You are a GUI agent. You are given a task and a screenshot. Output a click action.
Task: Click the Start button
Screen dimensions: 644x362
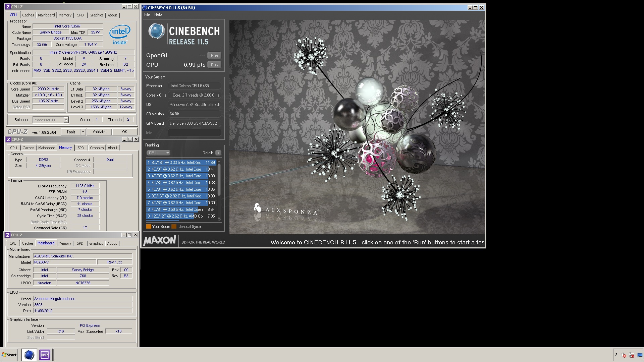pyautogui.click(x=9, y=355)
